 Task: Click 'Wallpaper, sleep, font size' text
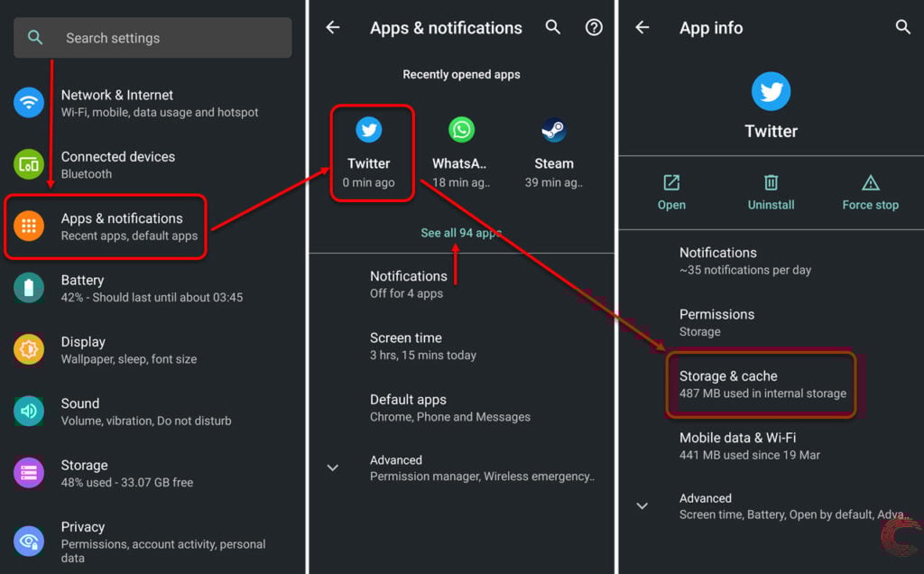pyautogui.click(x=129, y=359)
